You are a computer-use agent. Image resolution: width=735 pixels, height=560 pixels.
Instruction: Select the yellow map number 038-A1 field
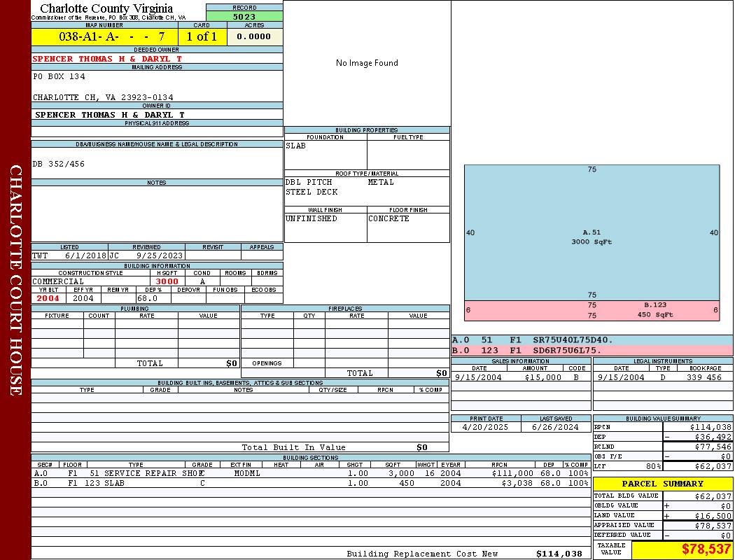pos(104,36)
